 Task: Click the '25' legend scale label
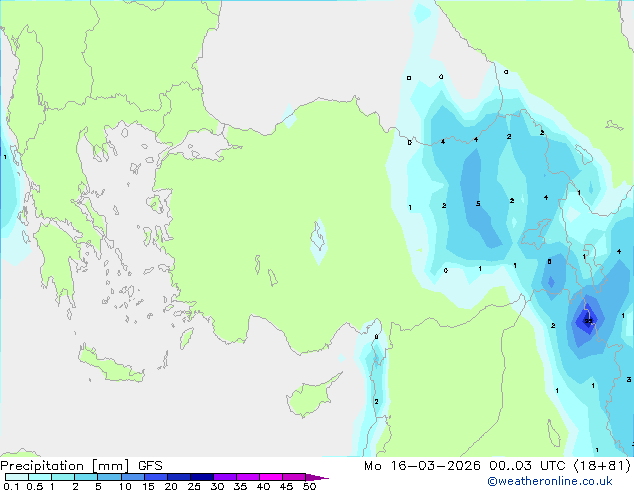click(x=194, y=486)
